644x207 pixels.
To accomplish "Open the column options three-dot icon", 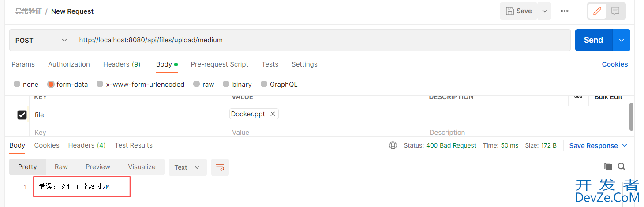I will coord(578,97).
